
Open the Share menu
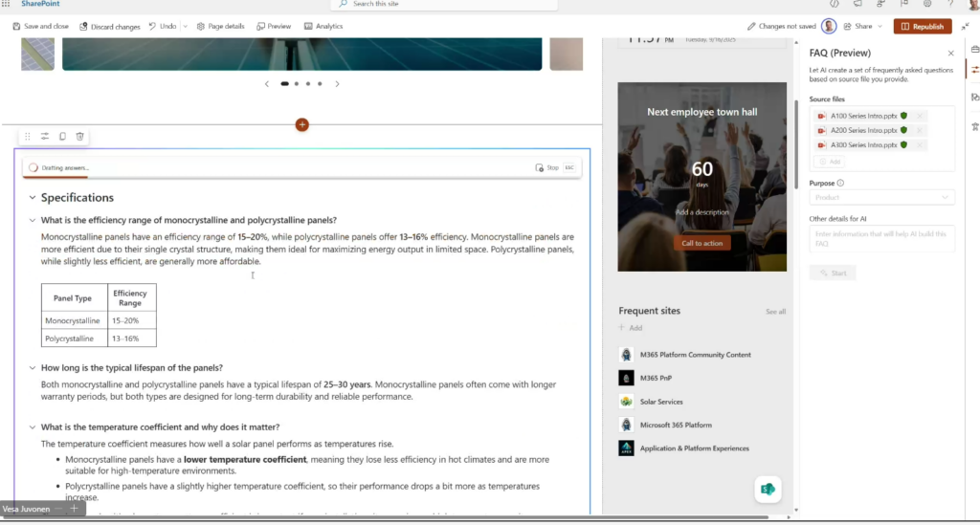click(x=862, y=26)
